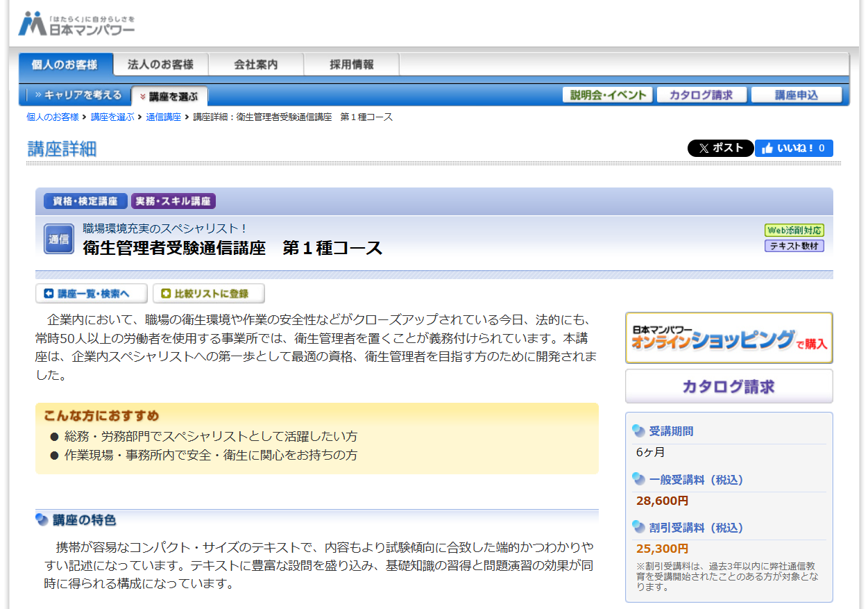
Task: Open the 説明会・イベント page
Action: tap(607, 95)
